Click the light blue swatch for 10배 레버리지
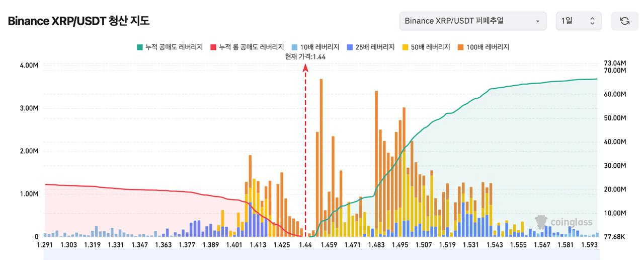Image resolution: width=644 pixels, height=260 pixels. pyautogui.click(x=294, y=47)
